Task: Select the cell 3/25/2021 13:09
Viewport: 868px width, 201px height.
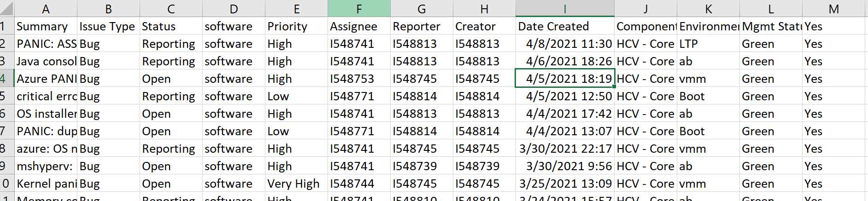Action: (x=565, y=184)
